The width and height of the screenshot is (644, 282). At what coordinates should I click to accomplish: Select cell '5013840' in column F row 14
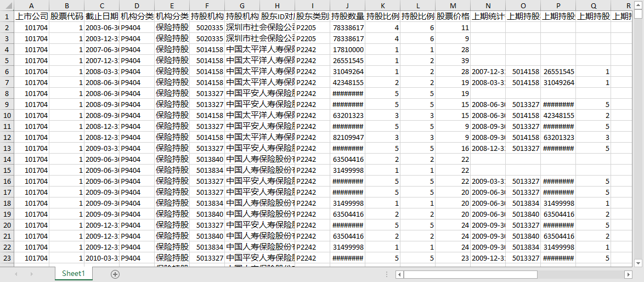tap(207, 159)
